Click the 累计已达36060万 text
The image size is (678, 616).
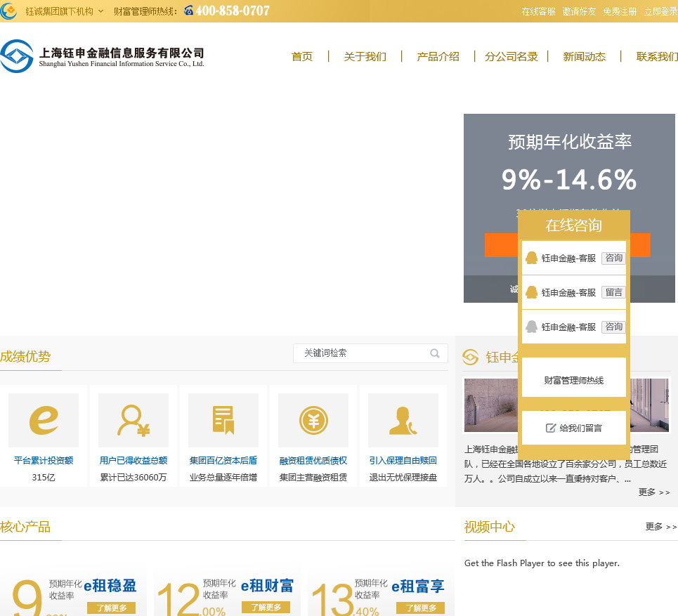point(133,478)
